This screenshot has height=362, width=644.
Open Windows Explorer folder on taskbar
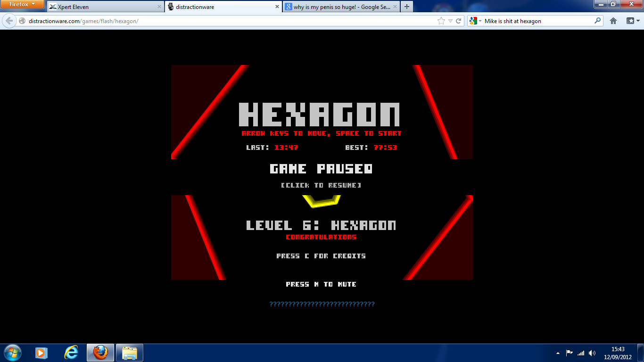click(130, 353)
